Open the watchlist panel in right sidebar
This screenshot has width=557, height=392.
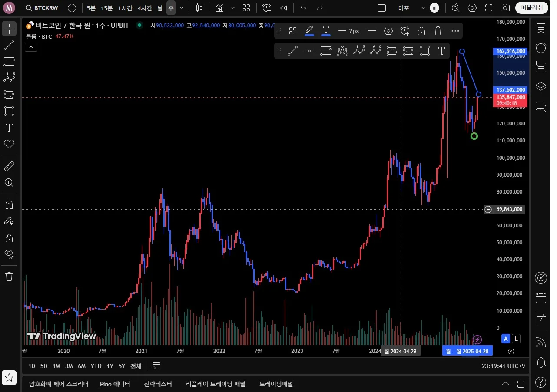point(541,29)
